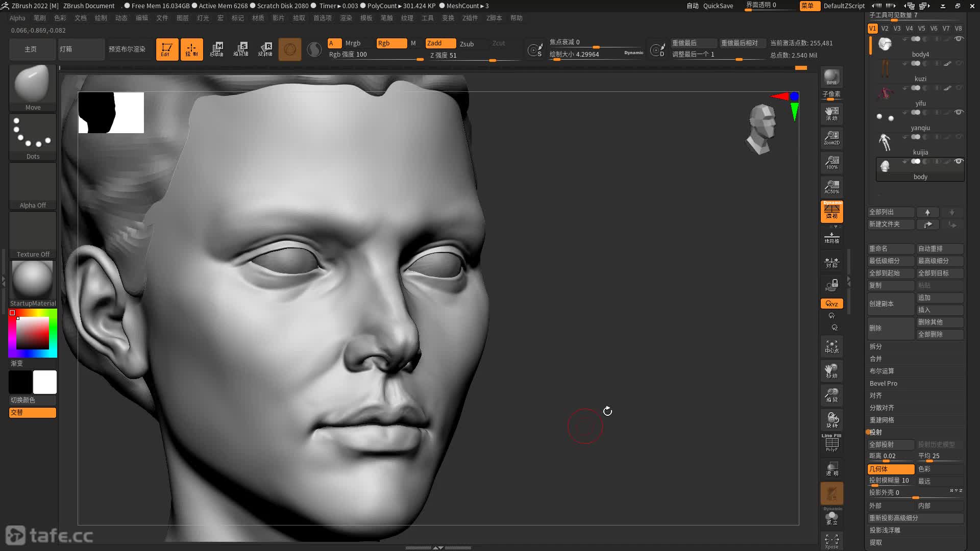This screenshot has width=980, height=551.
Task: Click the BPR render icon
Action: (x=831, y=77)
